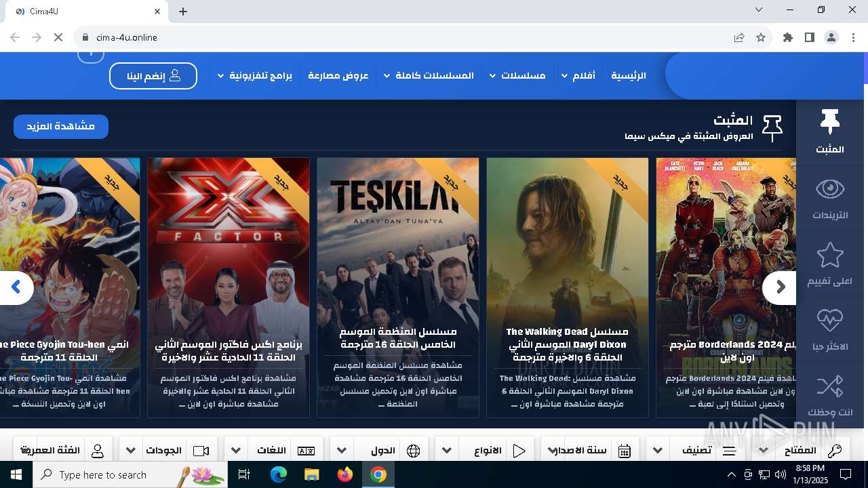Open the الرئيسية home menu item
The height and width of the screenshot is (488, 868).
pos(629,75)
